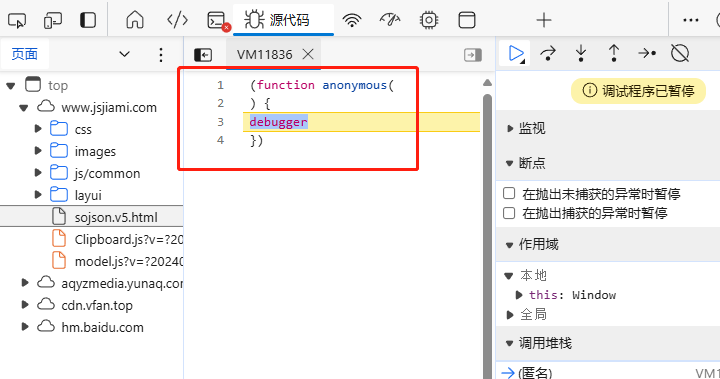Click the editor scrollbar up arrow
Screen dimensions: 720x379
click(487, 83)
